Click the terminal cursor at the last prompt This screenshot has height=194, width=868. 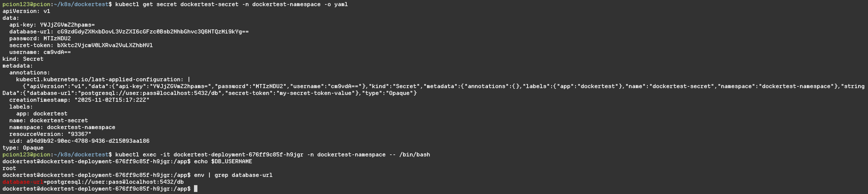[196, 189]
